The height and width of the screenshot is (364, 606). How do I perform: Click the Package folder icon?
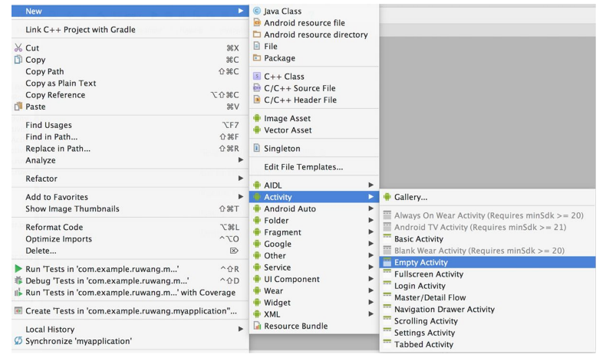tap(257, 58)
